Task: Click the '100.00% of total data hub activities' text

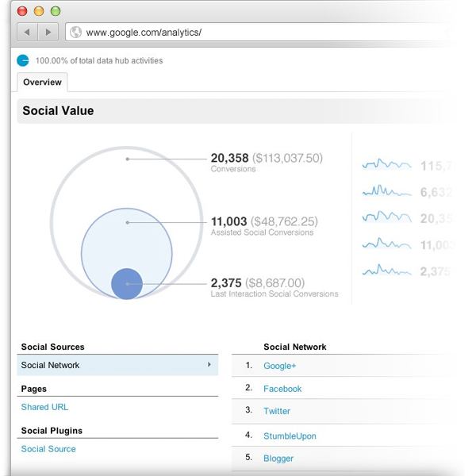Action: (x=99, y=61)
